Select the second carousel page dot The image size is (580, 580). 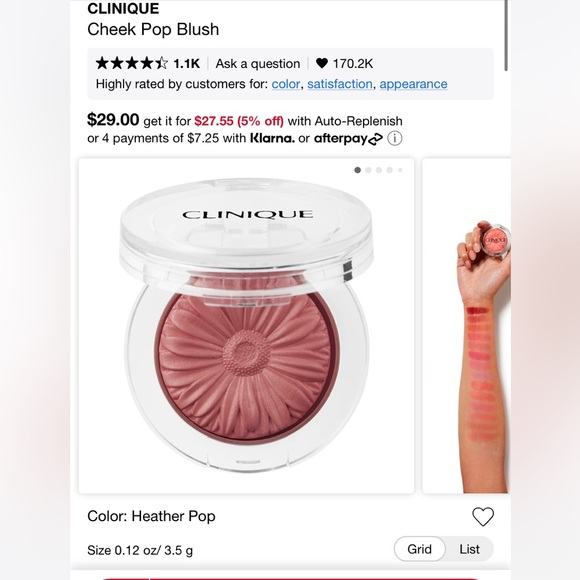tap(368, 170)
